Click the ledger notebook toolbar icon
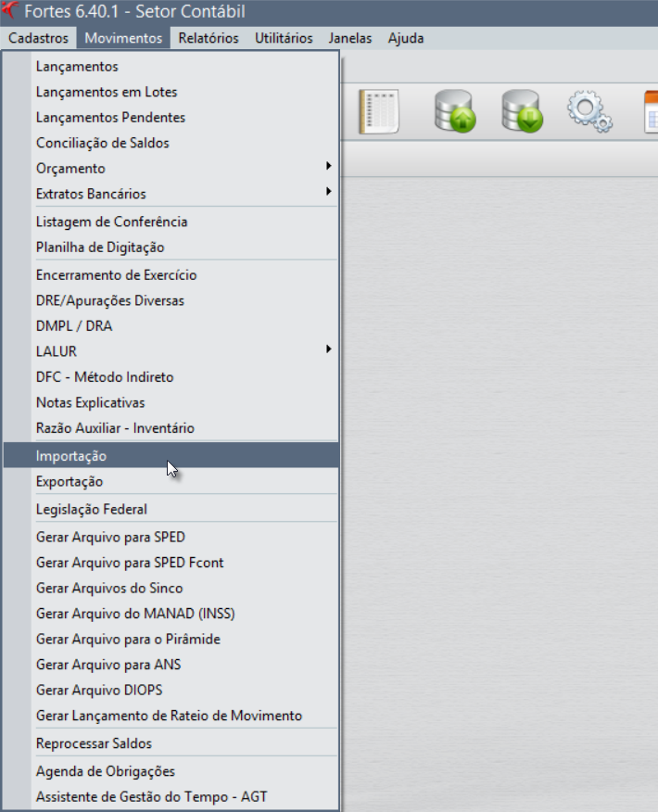The image size is (658, 812). (x=378, y=111)
